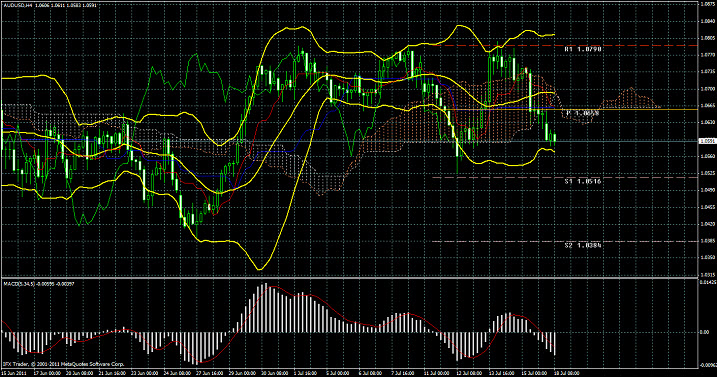
Task: Click the red dashed R1 resistance line
Action: [x=566, y=45]
